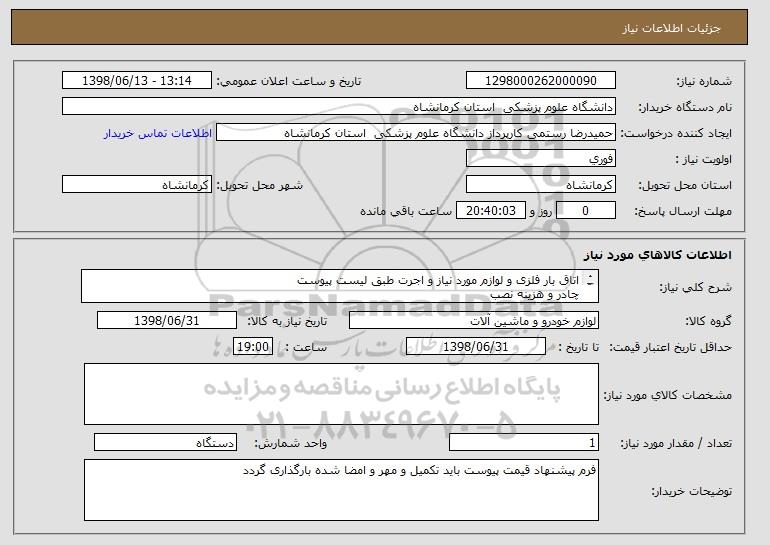Screen dimensions: 770x545
Task: Click the label تاریخ و ساعت اعلان عمومی
Action: [289, 81]
